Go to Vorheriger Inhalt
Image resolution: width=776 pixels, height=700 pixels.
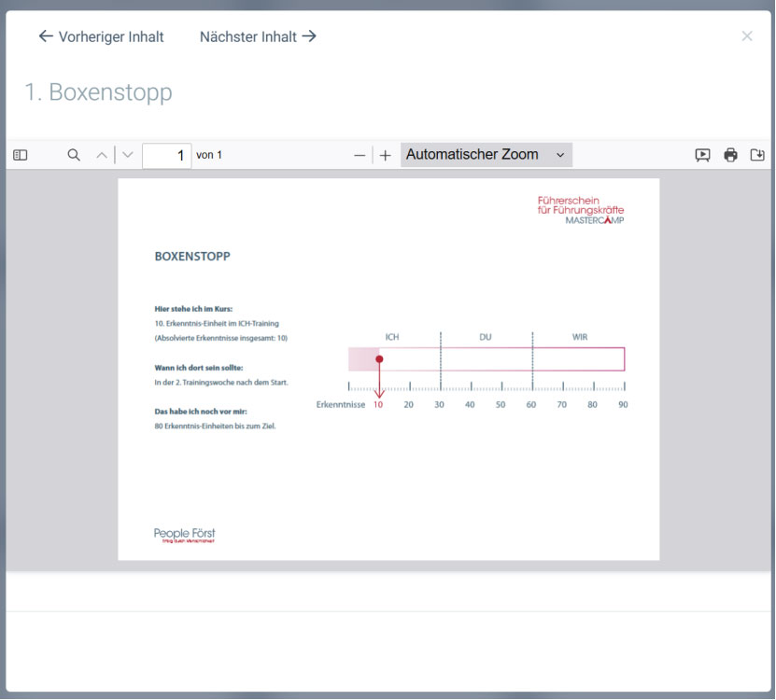click(101, 37)
